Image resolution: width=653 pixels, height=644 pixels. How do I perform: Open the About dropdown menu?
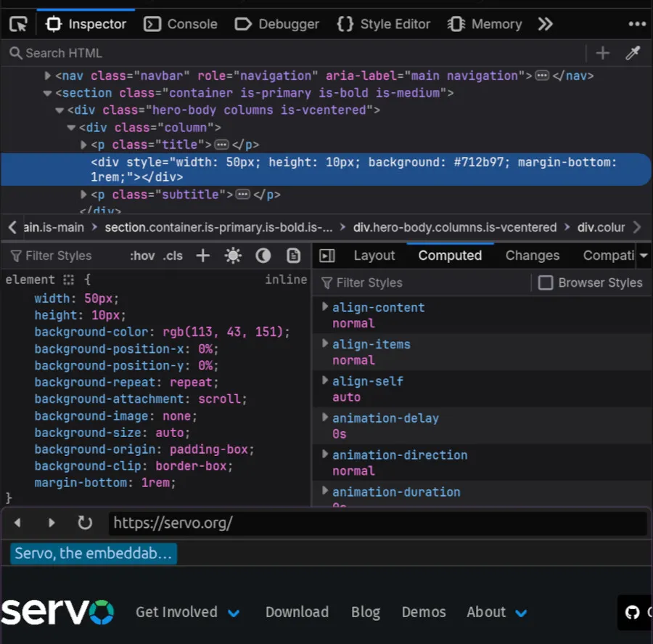coord(497,612)
